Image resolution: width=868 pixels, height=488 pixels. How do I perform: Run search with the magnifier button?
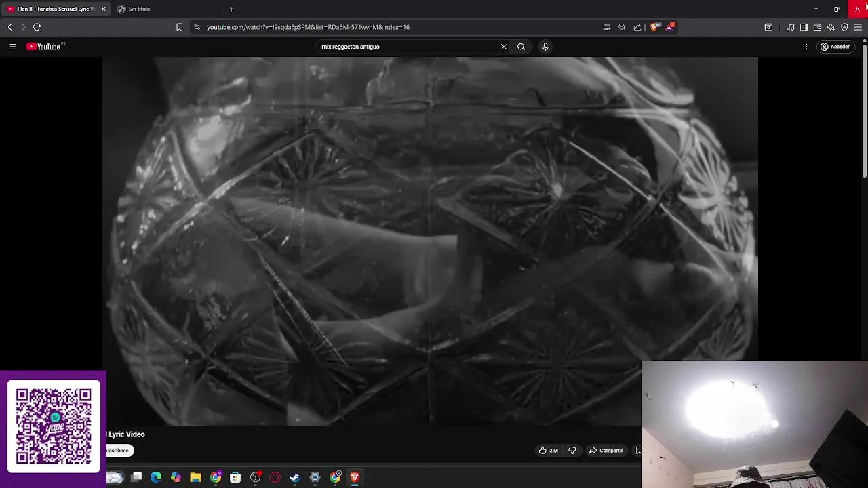click(x=521, y=47)
